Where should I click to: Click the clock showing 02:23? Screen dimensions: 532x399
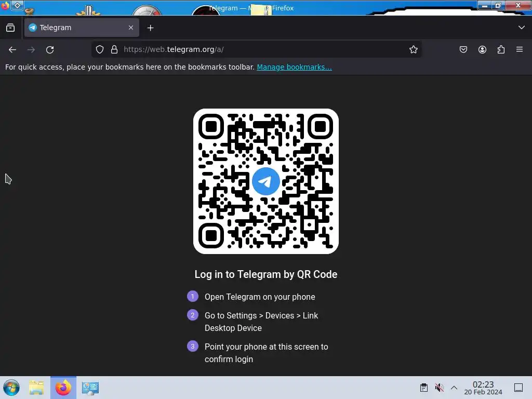[x=483, y=388]
